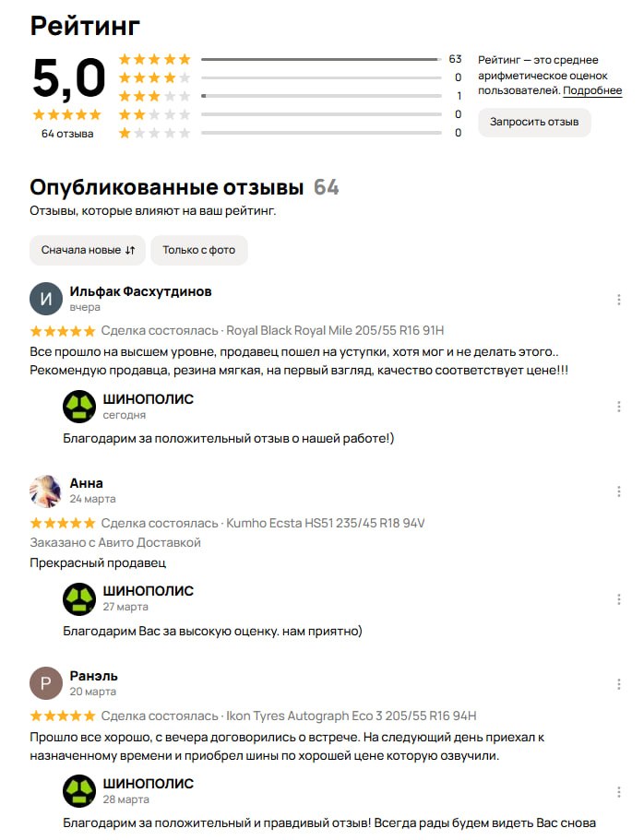Toggle the 'Только с фото' filter
Image resolution: width=644 pixels, height=840 pixels.
199,250
